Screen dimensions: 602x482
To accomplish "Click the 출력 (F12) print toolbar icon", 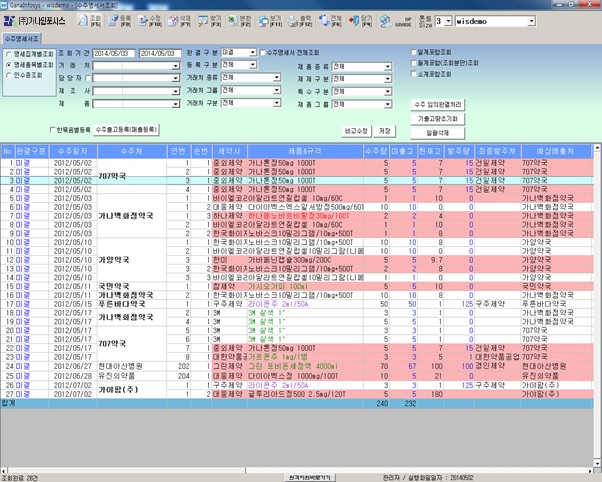I will [300, 21].
